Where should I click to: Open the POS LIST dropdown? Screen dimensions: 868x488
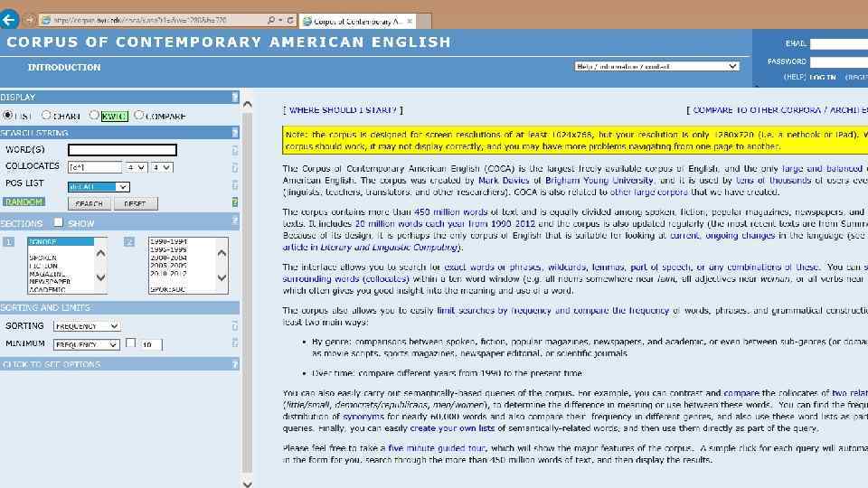tap(99, 187)
